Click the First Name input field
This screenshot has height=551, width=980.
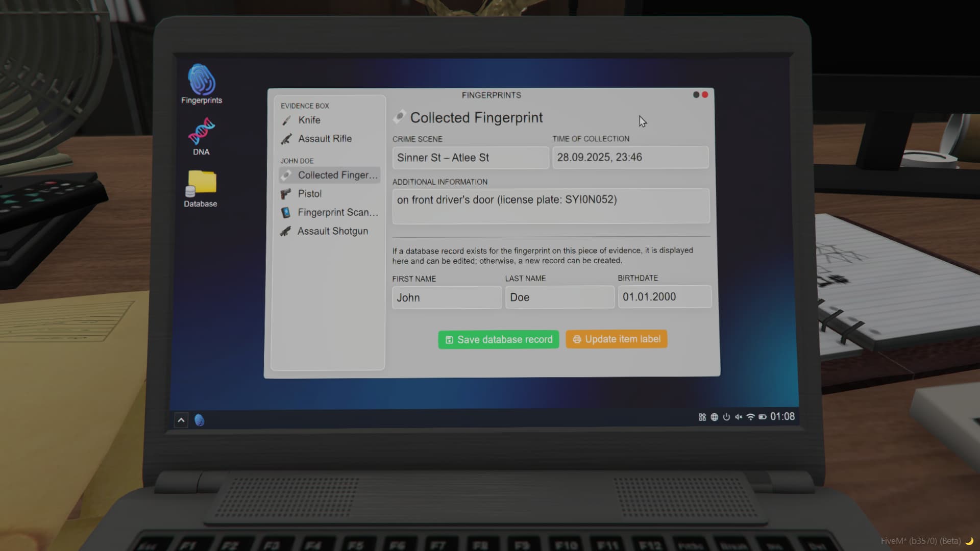point(447,297)
